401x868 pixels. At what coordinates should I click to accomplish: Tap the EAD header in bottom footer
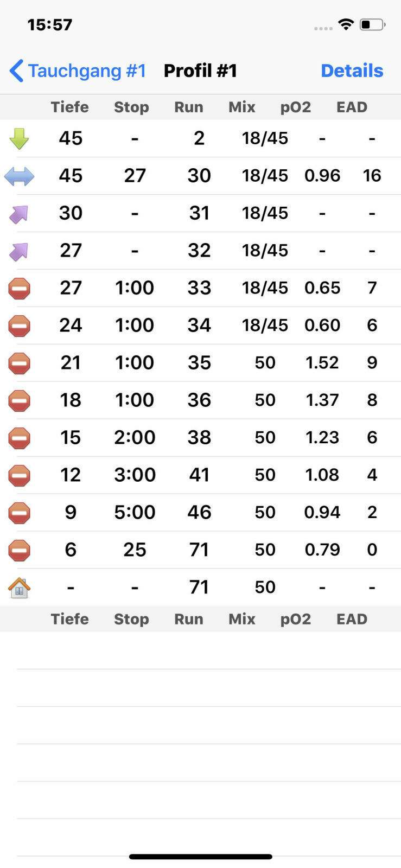pyautogui.click(x=352, y=619)
